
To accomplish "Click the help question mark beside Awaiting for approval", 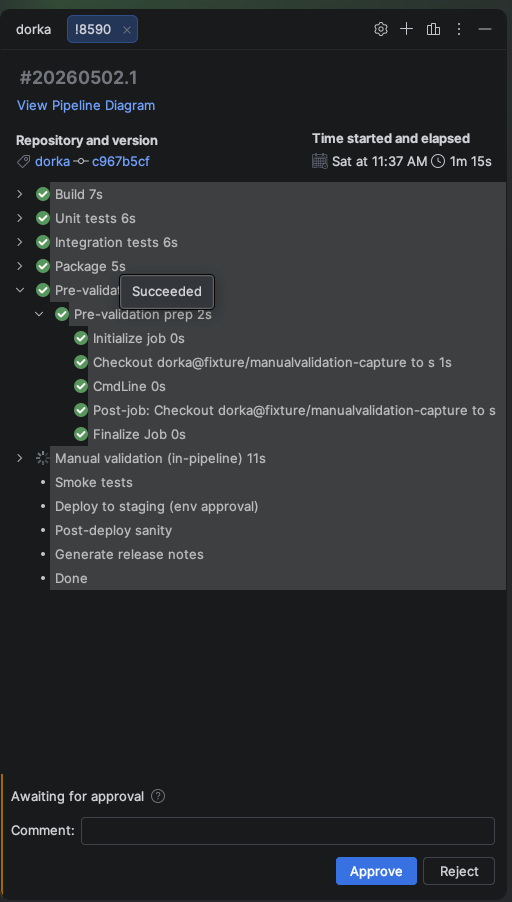I will pos(158,796).
